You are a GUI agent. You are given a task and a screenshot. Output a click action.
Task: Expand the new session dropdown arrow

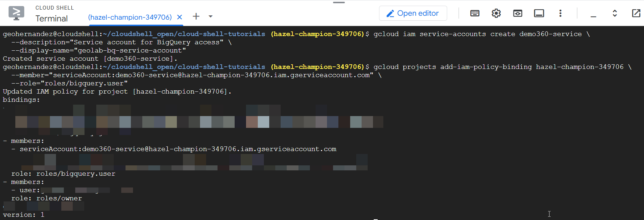click(210, 16)
